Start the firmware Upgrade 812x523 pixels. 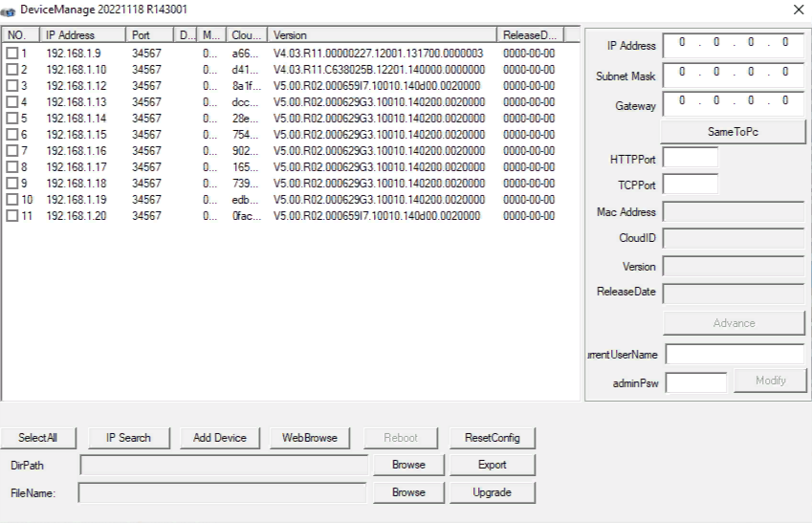pyautogui.click(x=492, y=492)
